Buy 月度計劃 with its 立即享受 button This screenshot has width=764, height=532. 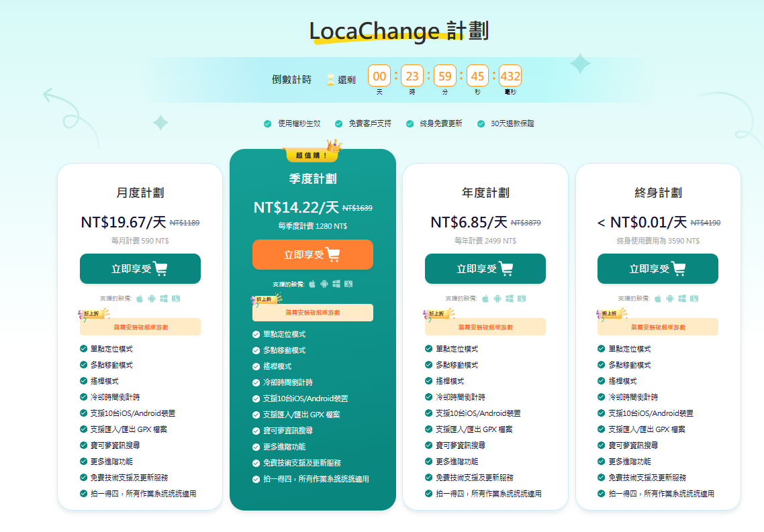140,268
